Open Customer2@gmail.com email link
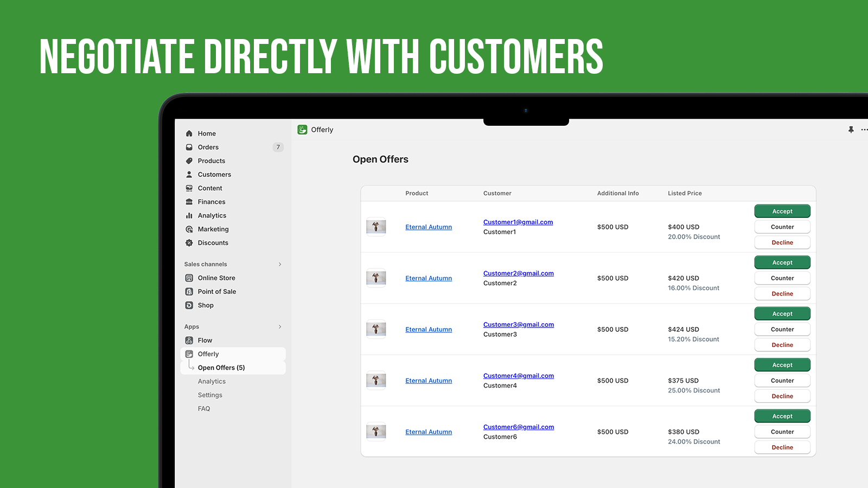This screenshot has width=868, height=488. point(519,273)
